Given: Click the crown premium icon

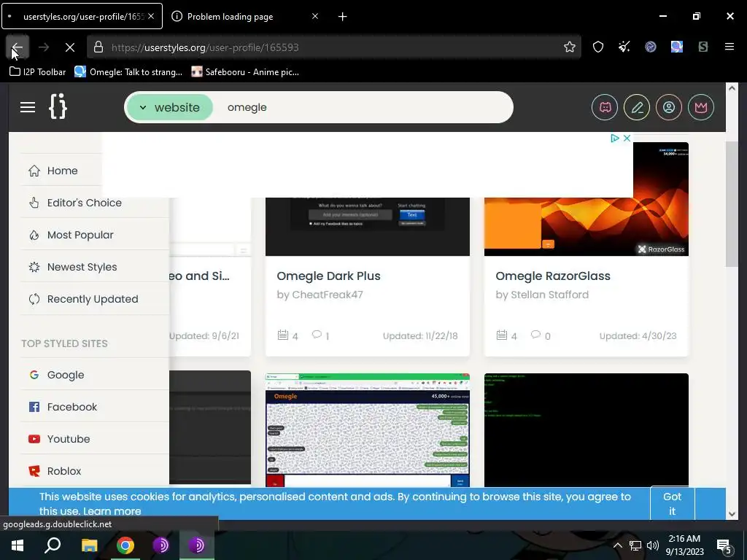Looking at the screenshot, I should (x=701, y=107).
